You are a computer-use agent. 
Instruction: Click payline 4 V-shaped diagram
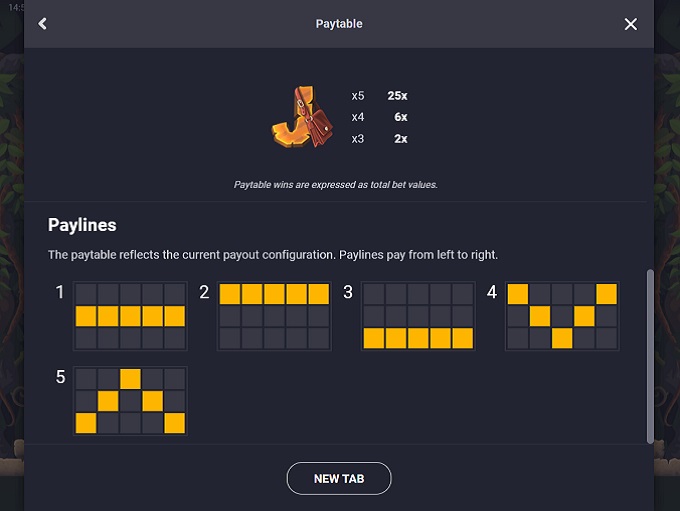562,316
